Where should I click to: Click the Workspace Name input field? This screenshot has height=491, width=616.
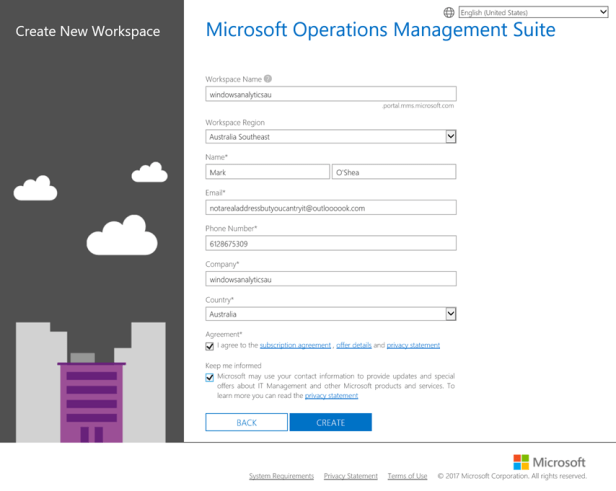tap(331, 94)
